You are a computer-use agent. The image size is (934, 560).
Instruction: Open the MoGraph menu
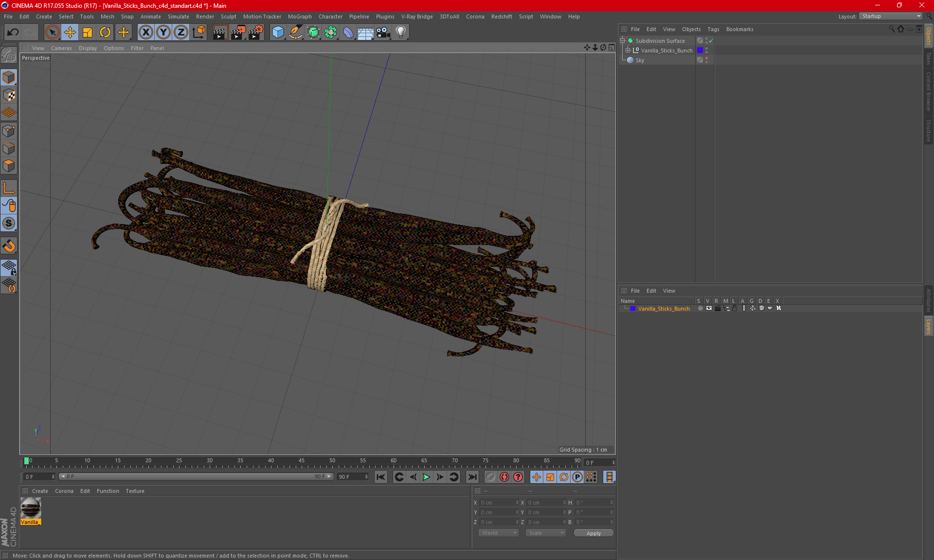[x=300, y=17]
